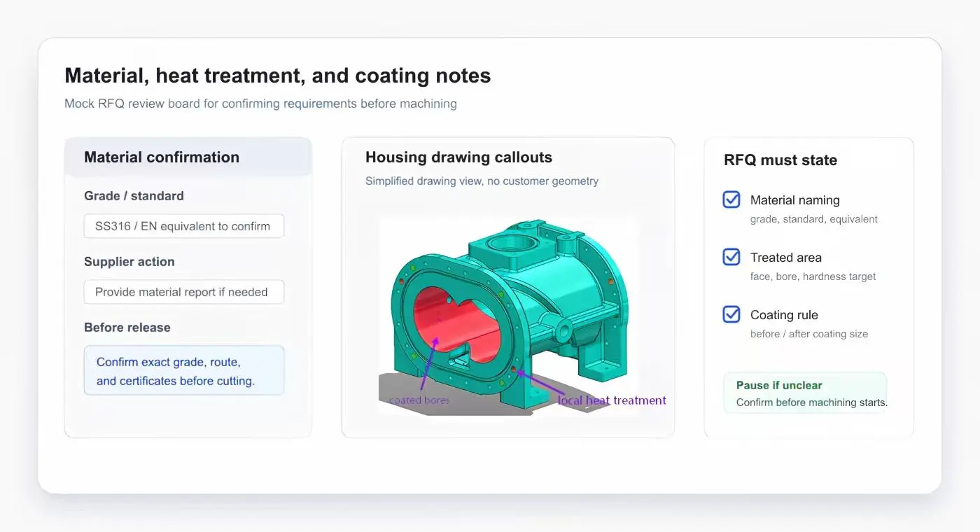Click the 'Material naming' label
The height and width of the screenshot is (532, 980).
pos(795,200)
